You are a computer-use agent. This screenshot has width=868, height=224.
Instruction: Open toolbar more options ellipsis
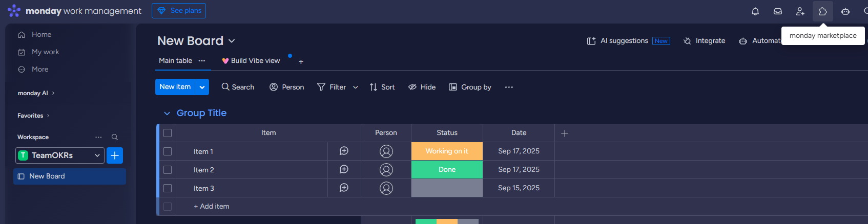[x=509, y=87]
